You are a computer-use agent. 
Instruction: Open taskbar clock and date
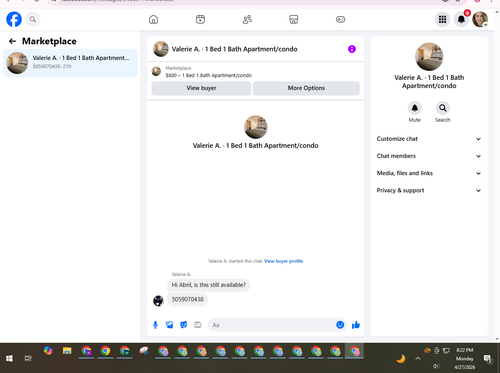pos(465,358)
